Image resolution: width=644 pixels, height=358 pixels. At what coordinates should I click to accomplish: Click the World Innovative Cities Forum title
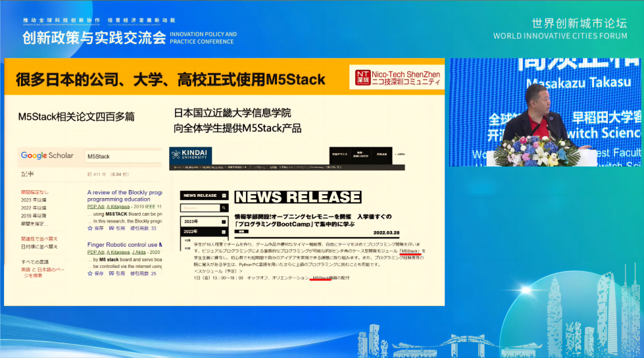(x=560, y=29)
